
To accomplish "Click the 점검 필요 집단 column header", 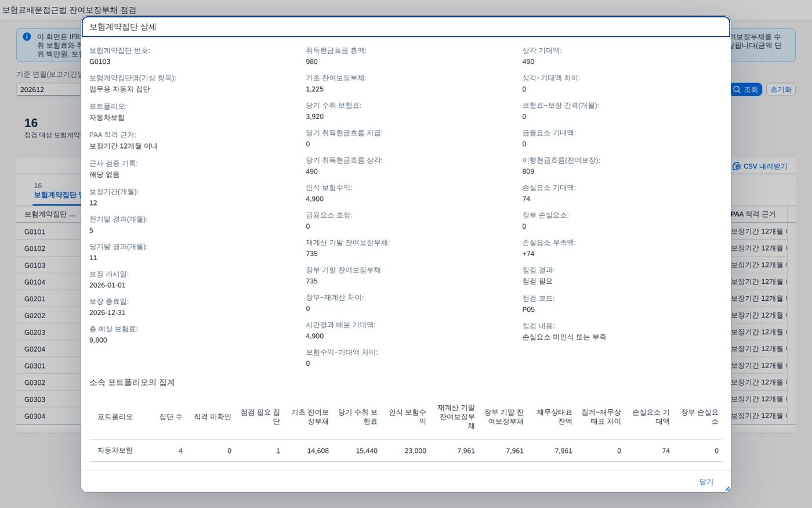I will coord(260,417).
